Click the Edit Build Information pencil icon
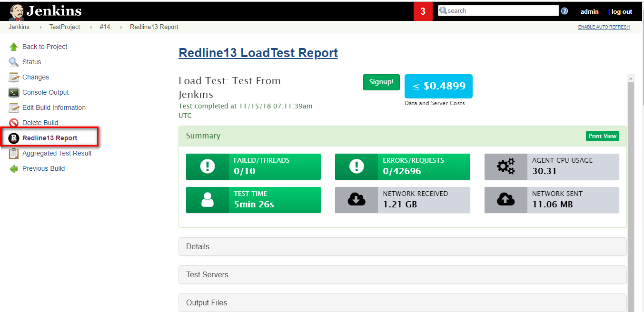This screenshot has height=312, width=644. (x=12, y=107)
